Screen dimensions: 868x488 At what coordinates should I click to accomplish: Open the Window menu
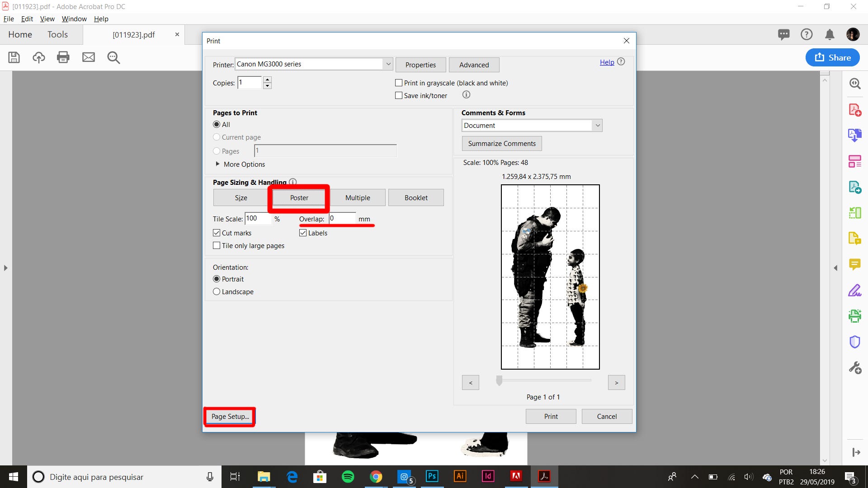click(x=74, y=19)
